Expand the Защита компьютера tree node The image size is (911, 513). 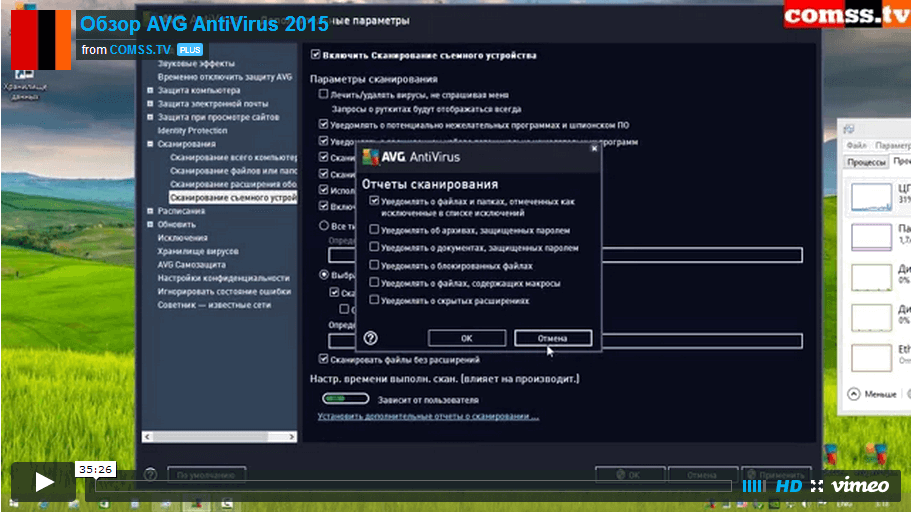coord(150,90)
